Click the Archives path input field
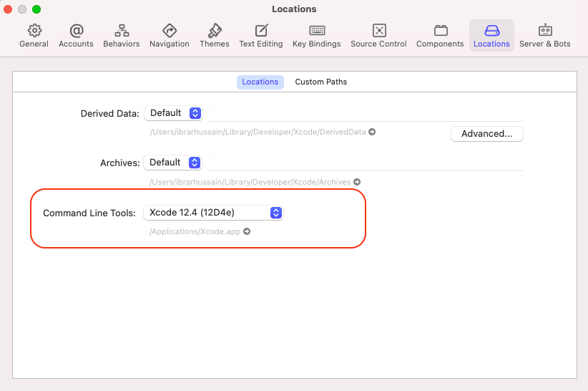Viewport: 588px width, 391px height. [366, 163]
